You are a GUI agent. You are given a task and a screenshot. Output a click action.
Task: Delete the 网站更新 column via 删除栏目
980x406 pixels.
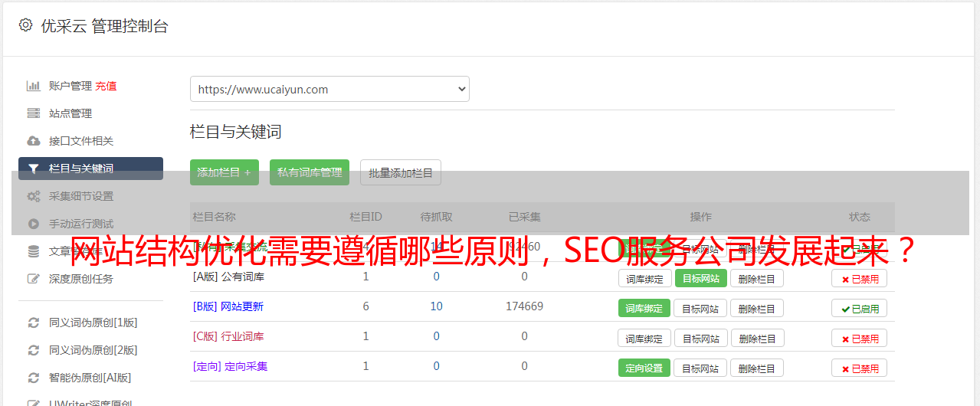[756, 308]
